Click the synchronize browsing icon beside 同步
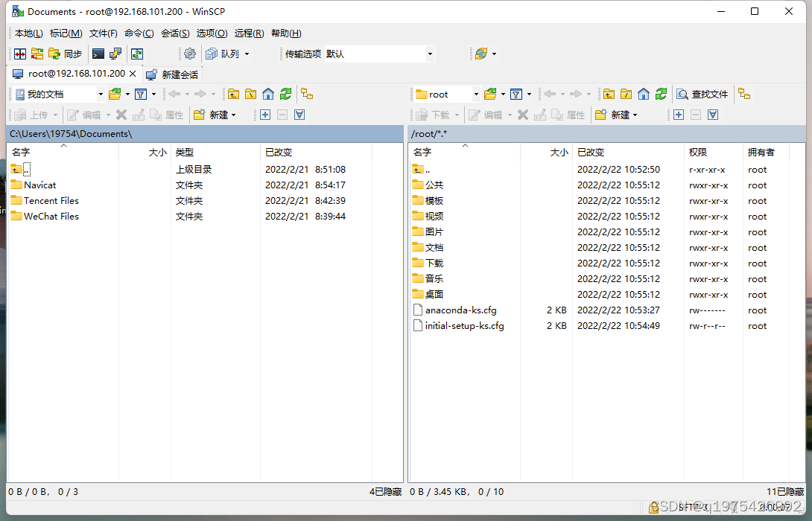The height and width of the screenshot is (521, 812). coord(37,54)
